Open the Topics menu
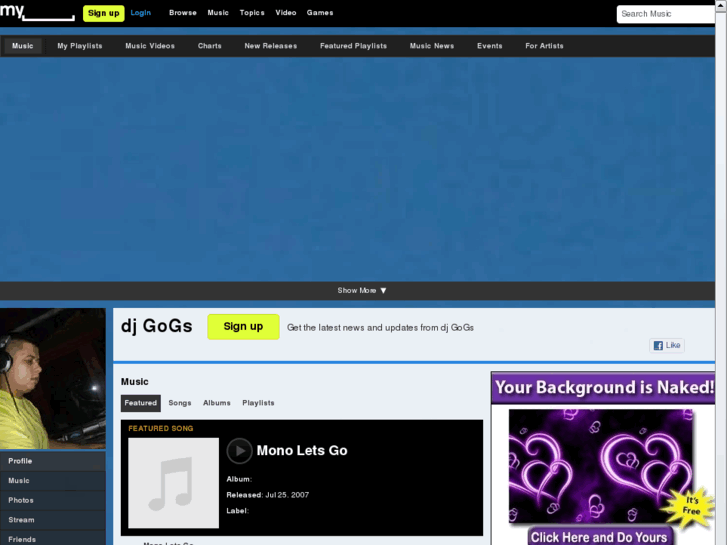Image resolution: width=727 pixels, height=545 pixels. pyautogui.click(x=252, y=13)
